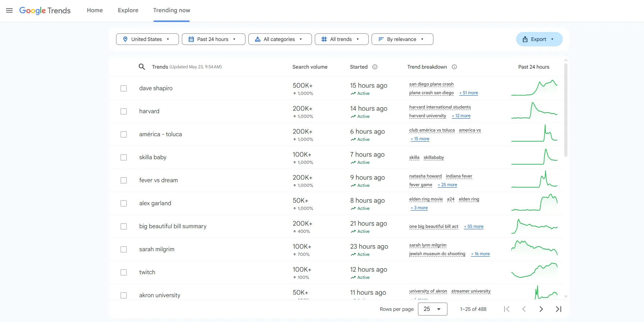Open the Export menu
Screen dimensions: 644x322
coord(539,39)
